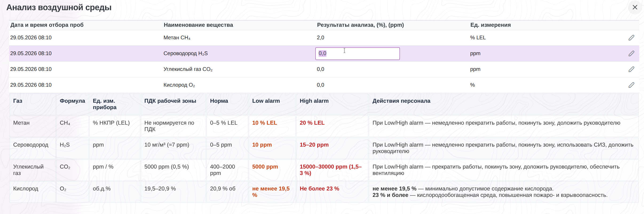
Task: Click the Результаты анализа column header
Action: coord(360,25)
